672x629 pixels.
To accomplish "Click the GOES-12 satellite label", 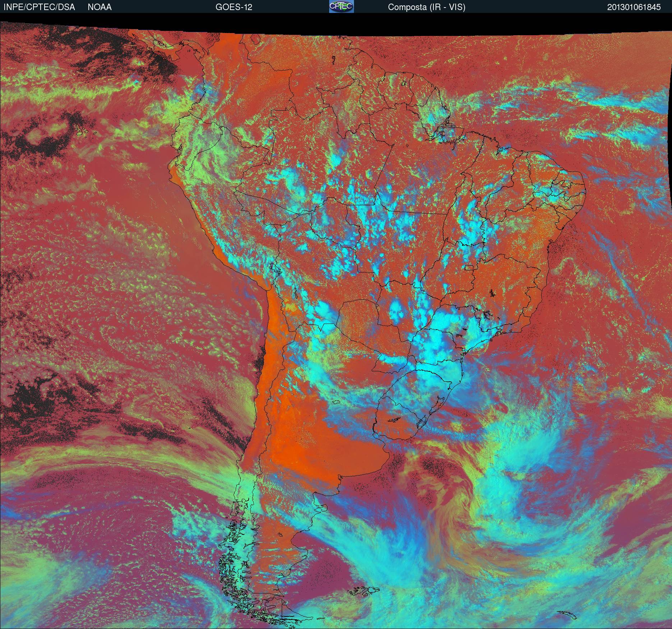I will pos(234,7).
